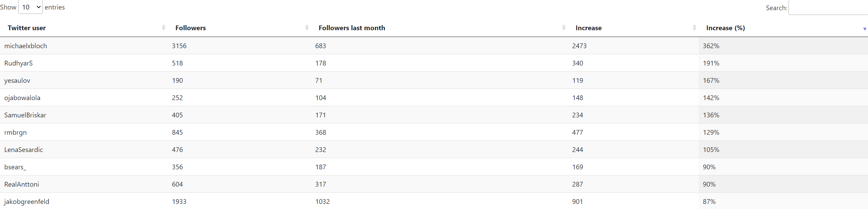This screenshot has width=868, height=209.
Task: Click follower count 845 for rmbrgn
Action: [177, 132]
